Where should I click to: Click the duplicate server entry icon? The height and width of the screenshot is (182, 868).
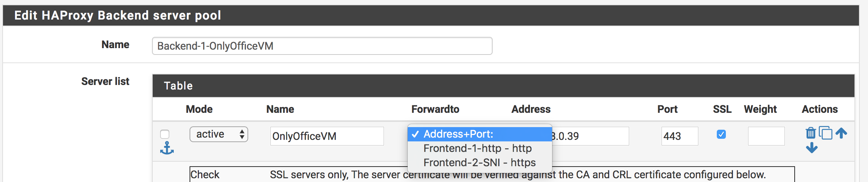click(826, 133)
